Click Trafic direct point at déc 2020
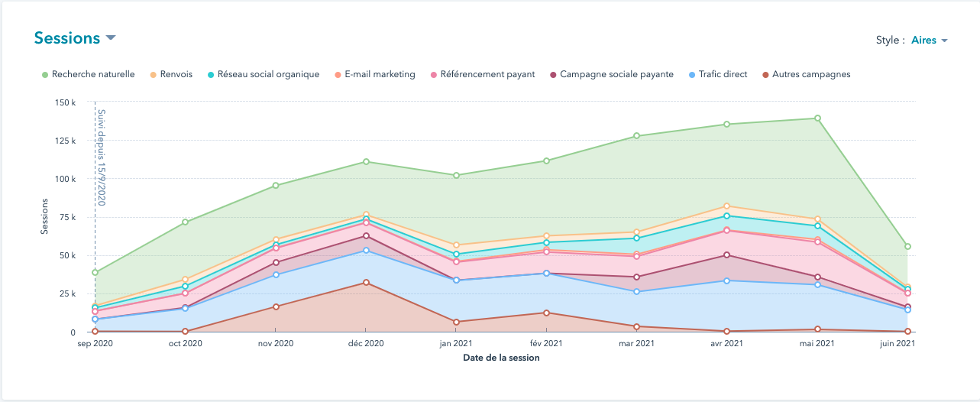 pyautogui.click(x=366, y=250)
